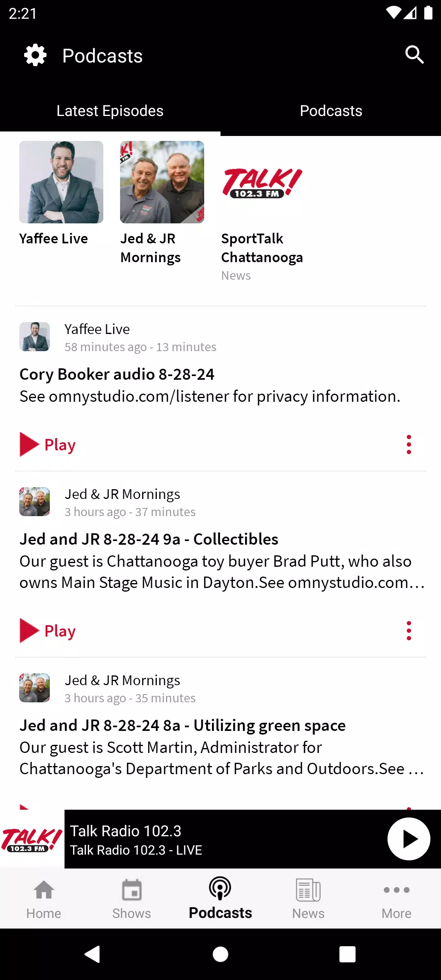Click Jed & JR Mornings name above green space episode
This screenshot has width=441, height=980.
[122, 680]
